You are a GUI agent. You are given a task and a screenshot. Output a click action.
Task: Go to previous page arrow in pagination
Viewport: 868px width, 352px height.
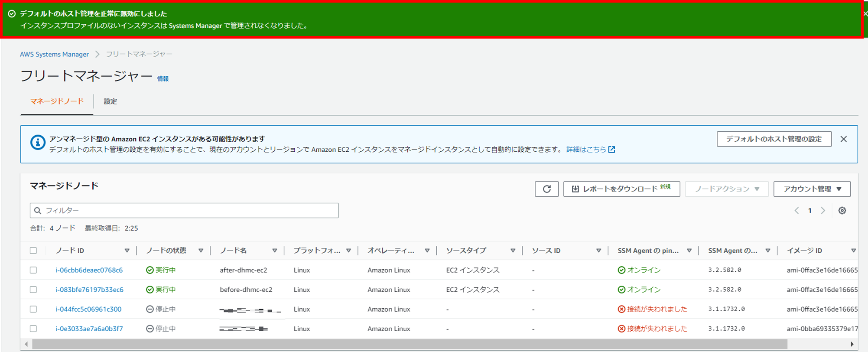coord(796,211)
